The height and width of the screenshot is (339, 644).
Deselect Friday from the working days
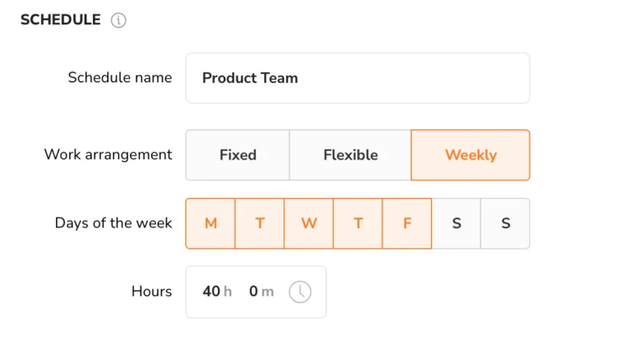407,223
